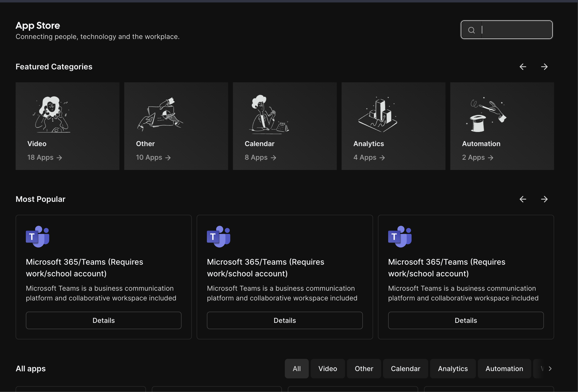
Task: Switch to Calendar filter tab
Action: coord(405,369)
